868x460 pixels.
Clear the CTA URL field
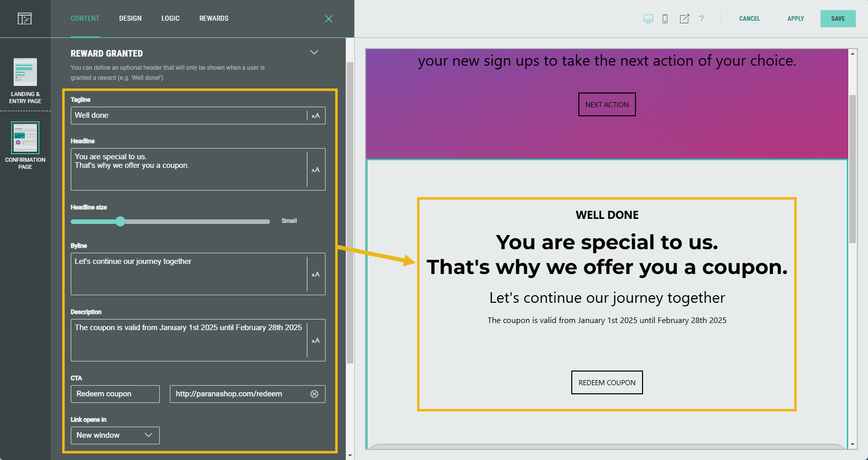[x=314, y=394]
